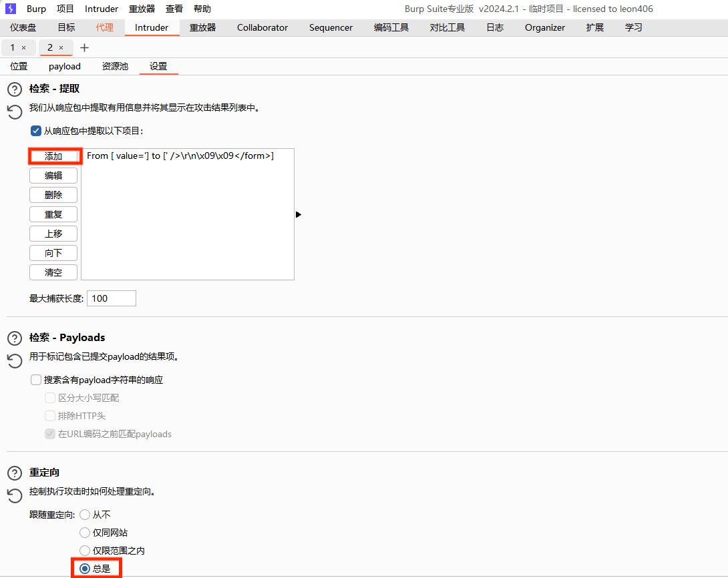Toggle 排除HTTP头 checkbox
Image resolution: width=728 pixels, height=578 pixels.
pyautogui.click(x=50, y=416)
